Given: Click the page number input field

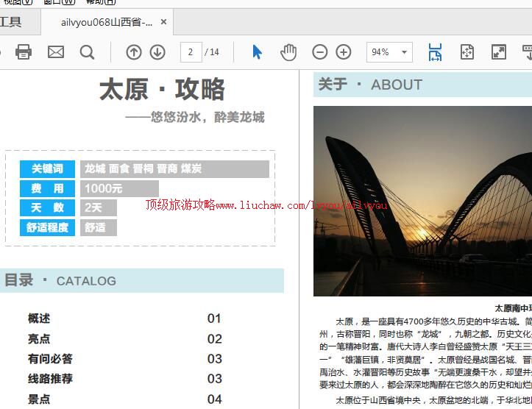Looking at the screenshot, I should click(191, 52).
